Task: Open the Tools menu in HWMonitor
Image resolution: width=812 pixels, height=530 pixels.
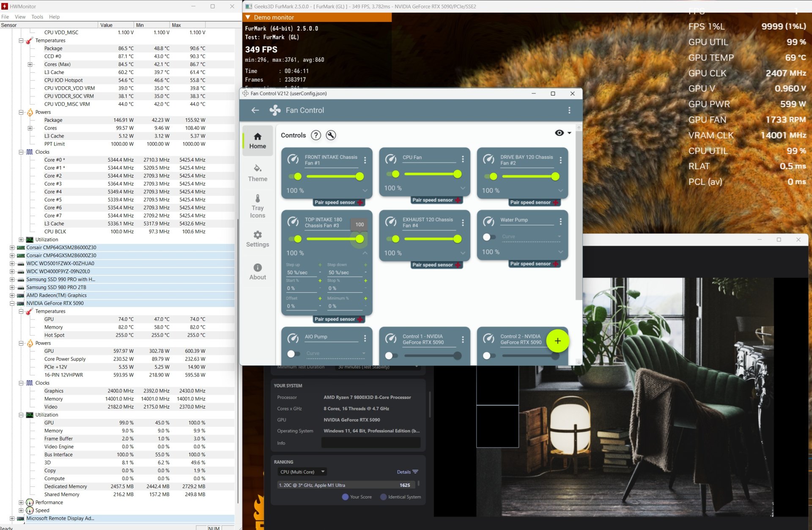Action: [37, 17]
